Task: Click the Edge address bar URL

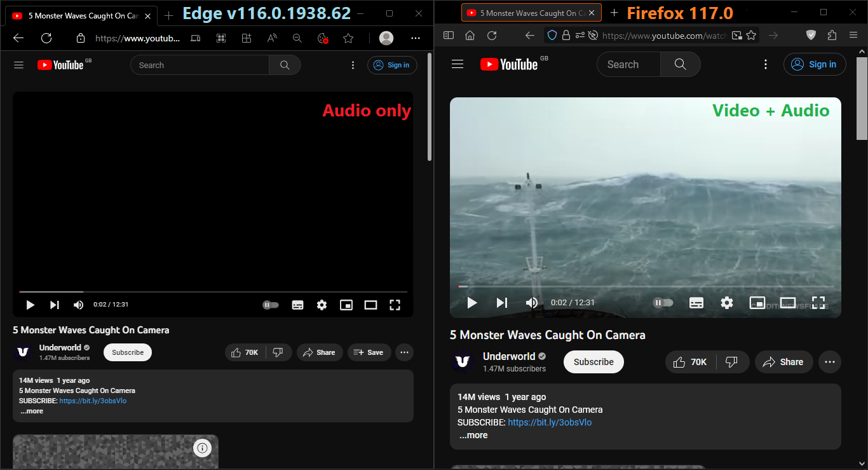Action: 137,38
